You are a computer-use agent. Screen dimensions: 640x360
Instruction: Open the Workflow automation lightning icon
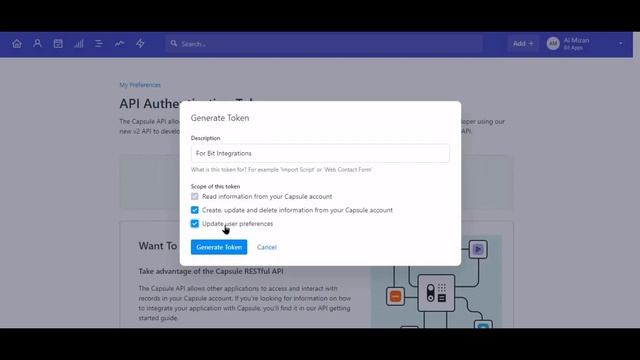coord(140,44)
